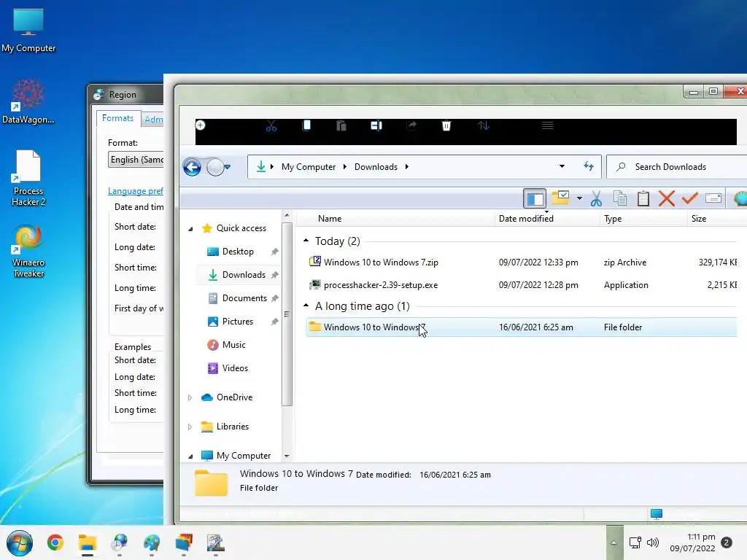Click the Downloads breadcrumb segment
This screenshot has width=747, height=560.
pos(376,167)
